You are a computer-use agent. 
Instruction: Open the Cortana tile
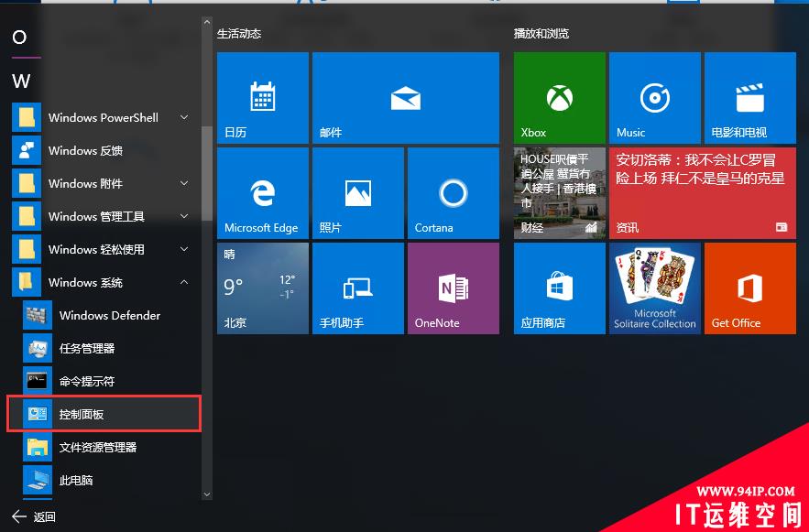pyautogui.click(x=454, y=193)
